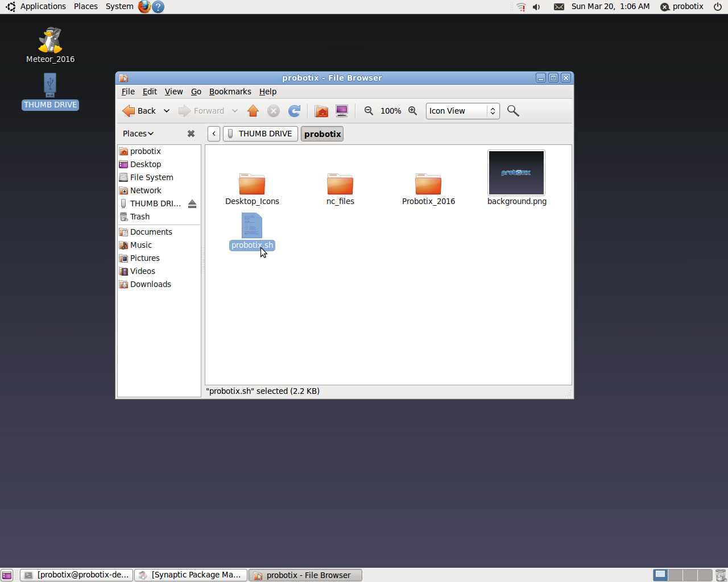The image size is (728, 582).
Task: Click the Zoom In magnifier icon
Action: [x=413, y=111]
